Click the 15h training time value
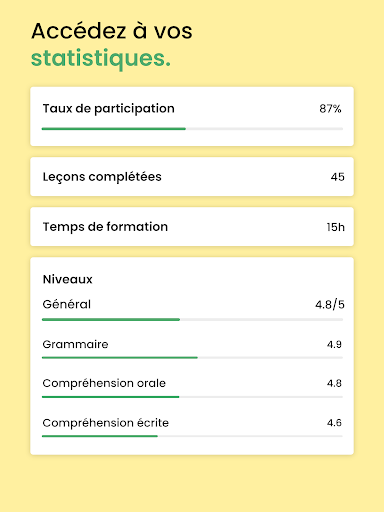The width and height of the screenshot is (384, 512). 335,227
